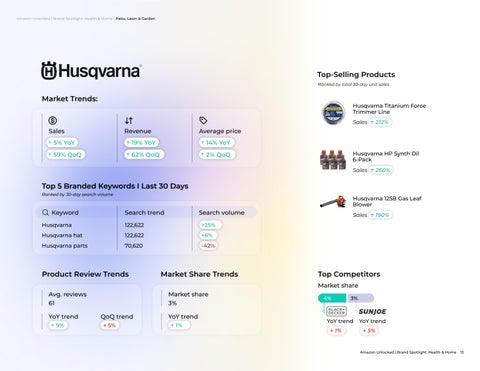480x371 pixels.
Task: Select the Husqvarna parts keyword row
Action: (x=146, y=246)
